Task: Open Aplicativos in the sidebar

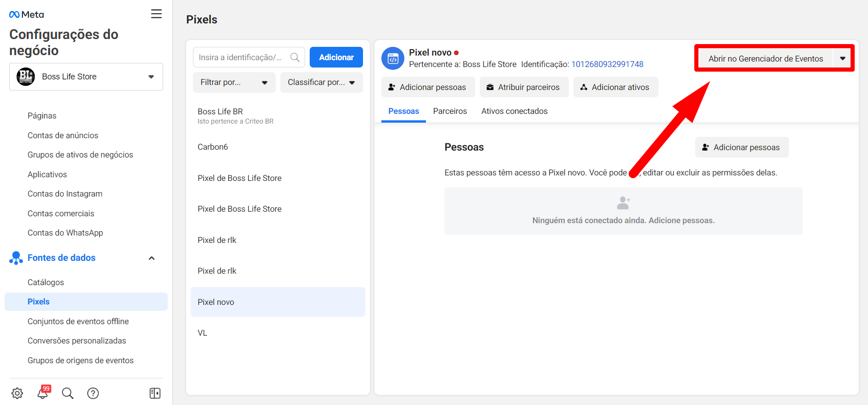Action: point(47,174)
